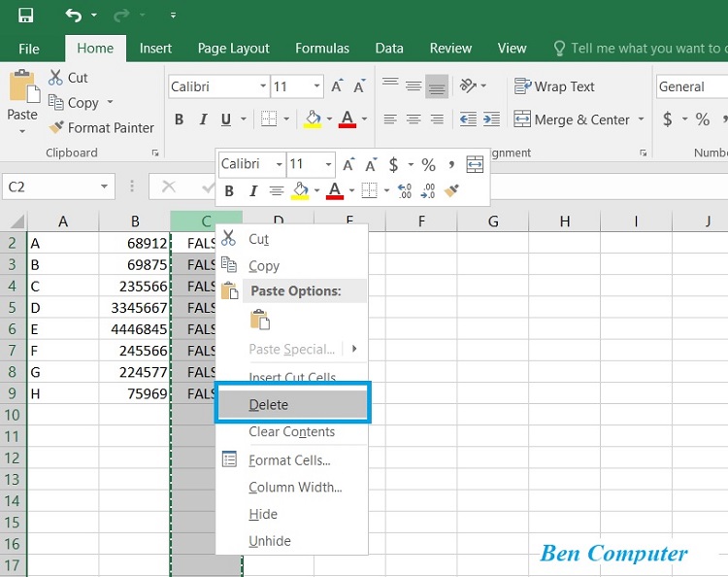Switch to the Formulas tab
This screenshot has width=728, height=577.
[322, 49]
